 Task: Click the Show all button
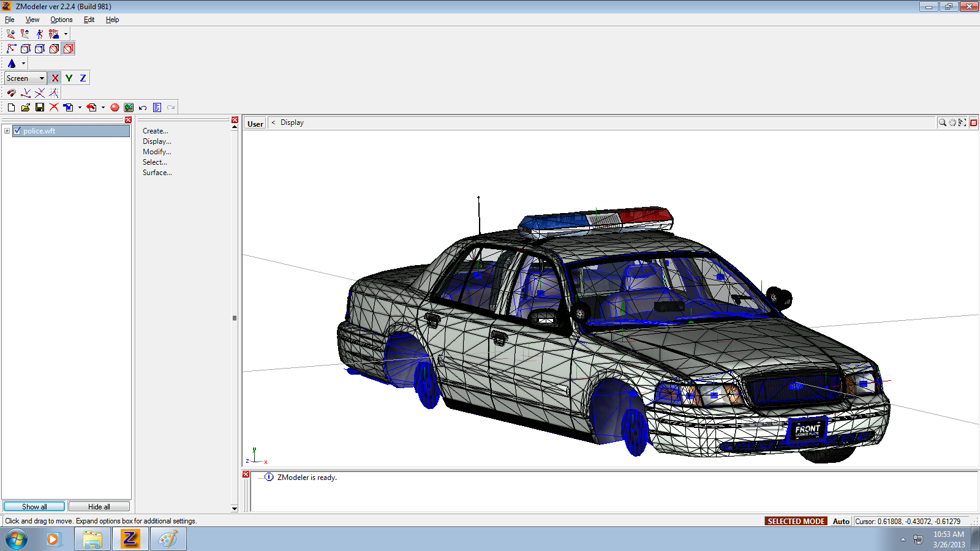[x=34, y=506]
